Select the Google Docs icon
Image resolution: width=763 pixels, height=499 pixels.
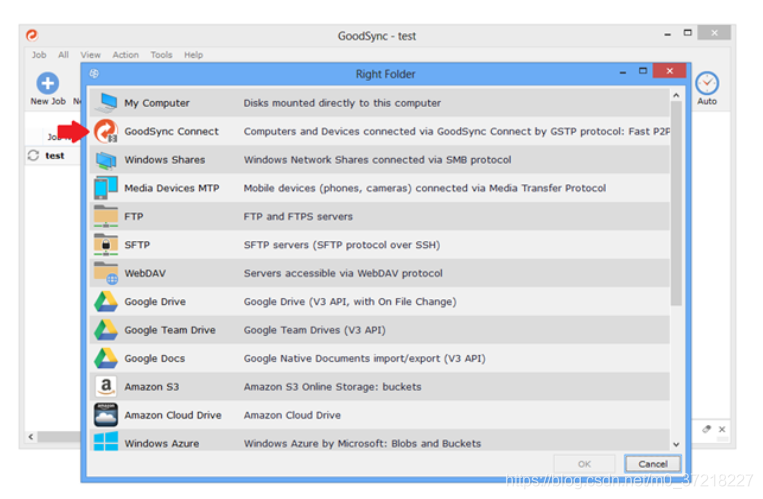[x=106, y=358]
